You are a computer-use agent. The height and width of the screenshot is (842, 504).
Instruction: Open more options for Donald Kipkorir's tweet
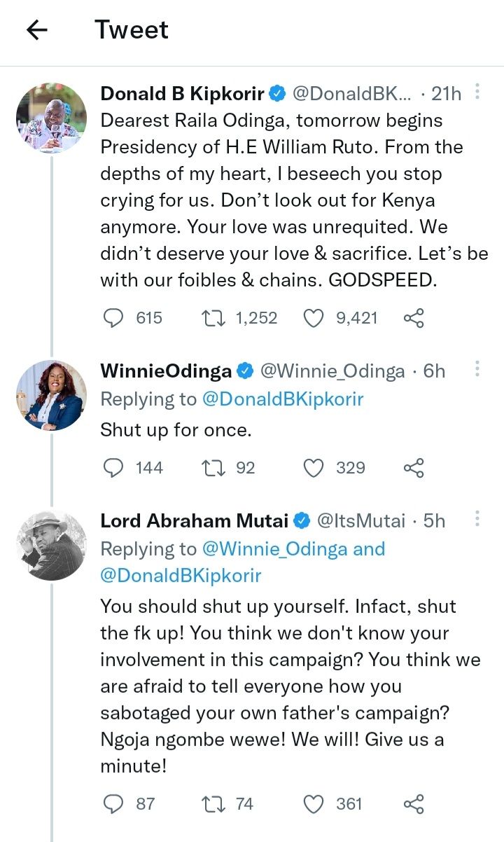(477, 92)
